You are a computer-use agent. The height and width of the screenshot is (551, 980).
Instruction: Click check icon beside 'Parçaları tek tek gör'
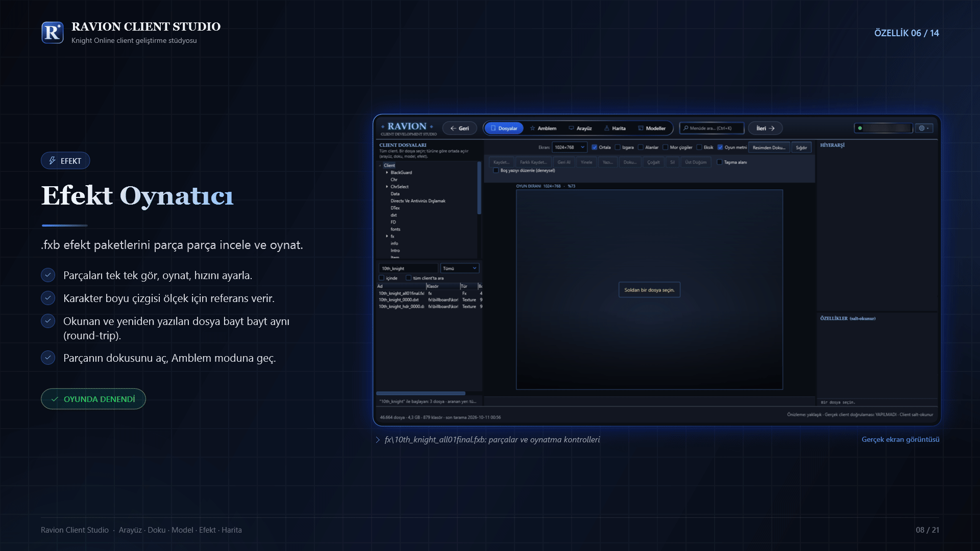[48, 275]
